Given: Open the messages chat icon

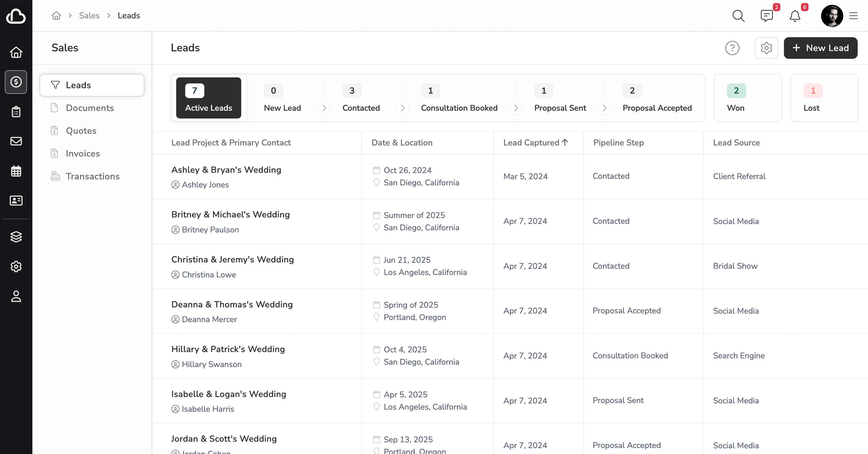Looking at the screenshot, I should 766,16.
